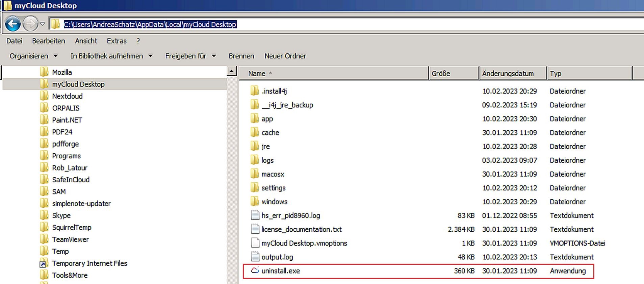
Task: Open the Datei menu
Action: click(15, 41)
